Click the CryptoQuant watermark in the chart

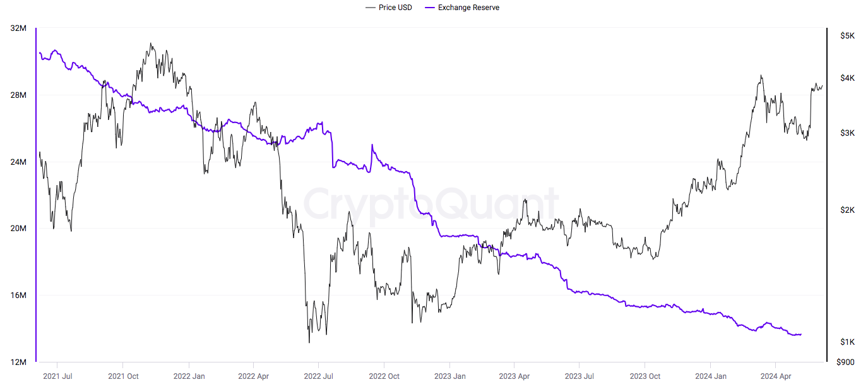tap(432, 205)
